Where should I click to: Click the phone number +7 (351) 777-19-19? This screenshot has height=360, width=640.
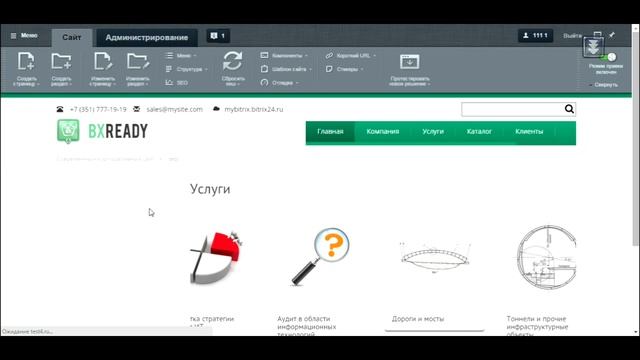pos(98,109)
